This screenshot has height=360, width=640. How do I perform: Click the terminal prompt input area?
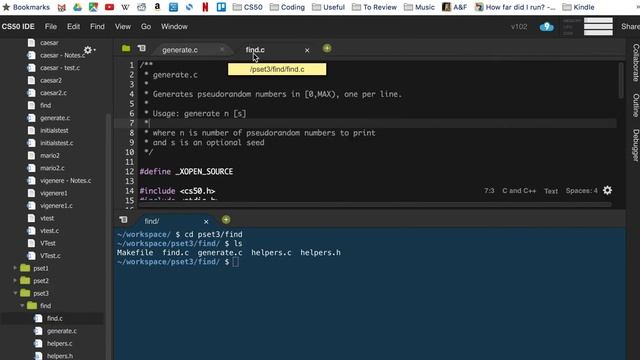pyautogui.click(x=236, y=262)
